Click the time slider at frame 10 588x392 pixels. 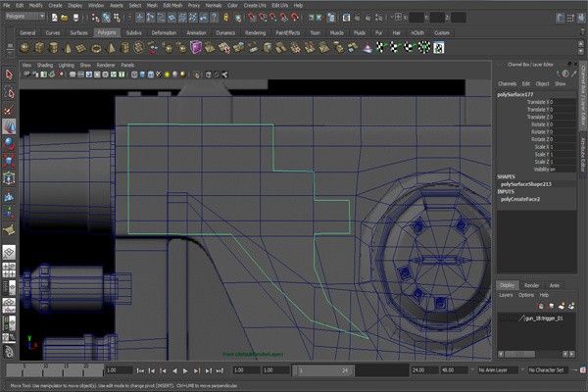click(42, 370)
